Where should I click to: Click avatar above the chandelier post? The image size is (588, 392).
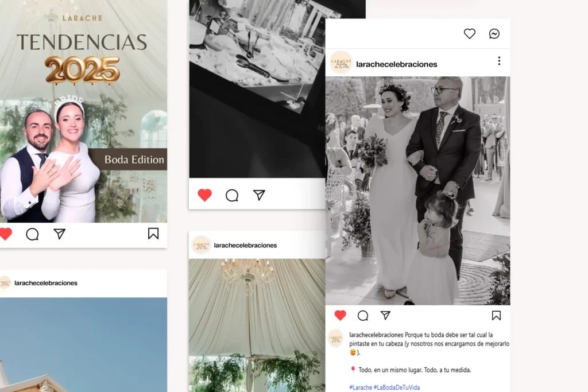[201, 245]
